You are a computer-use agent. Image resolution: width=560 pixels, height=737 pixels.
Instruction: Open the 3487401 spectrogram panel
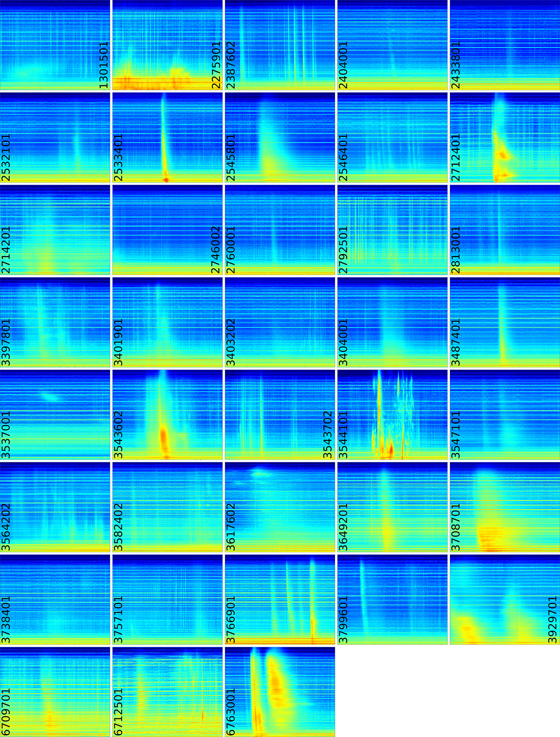(x=505, y=322)
